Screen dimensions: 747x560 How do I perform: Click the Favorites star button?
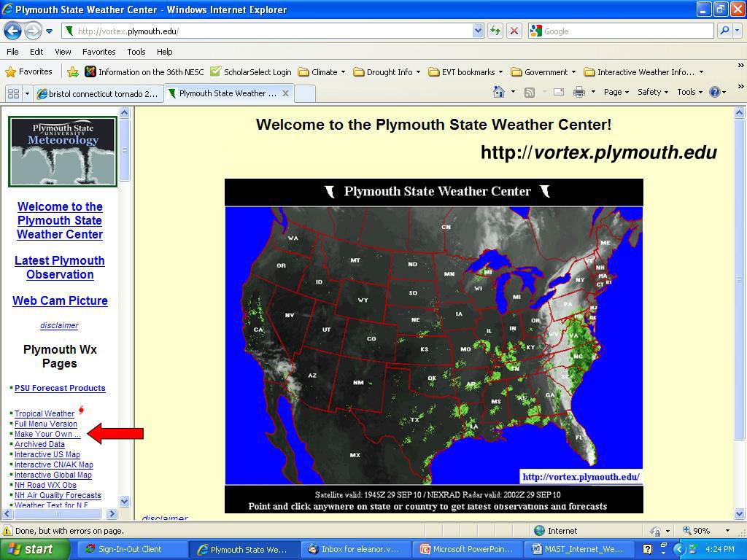pyautogui.click(x=28, y=72)
